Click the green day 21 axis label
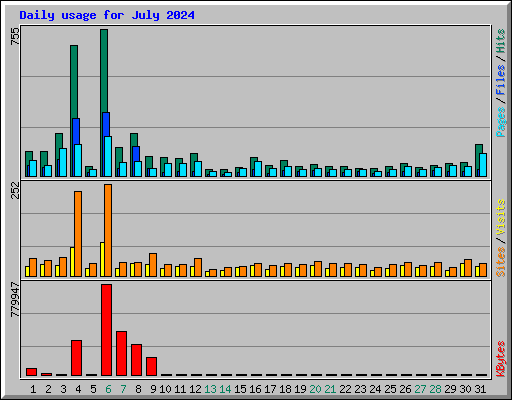This screenshot has width=512, height=400. coord(330,389)
